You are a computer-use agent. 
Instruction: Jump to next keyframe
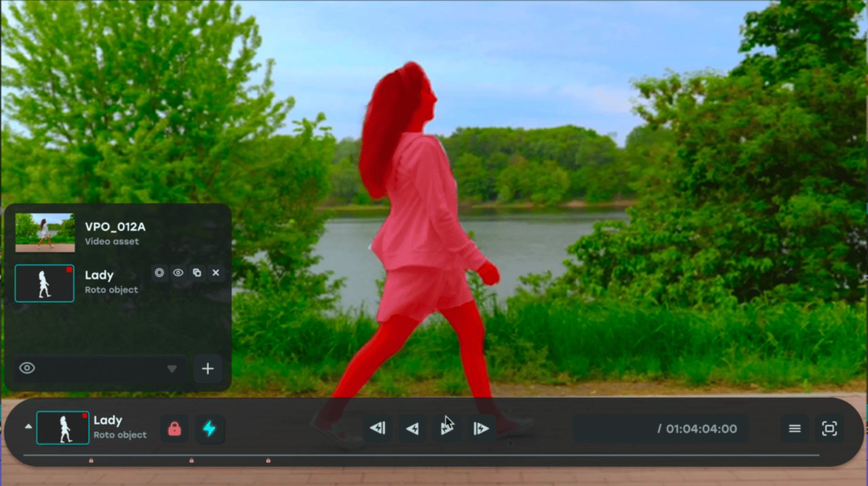[x=481, y=428]
